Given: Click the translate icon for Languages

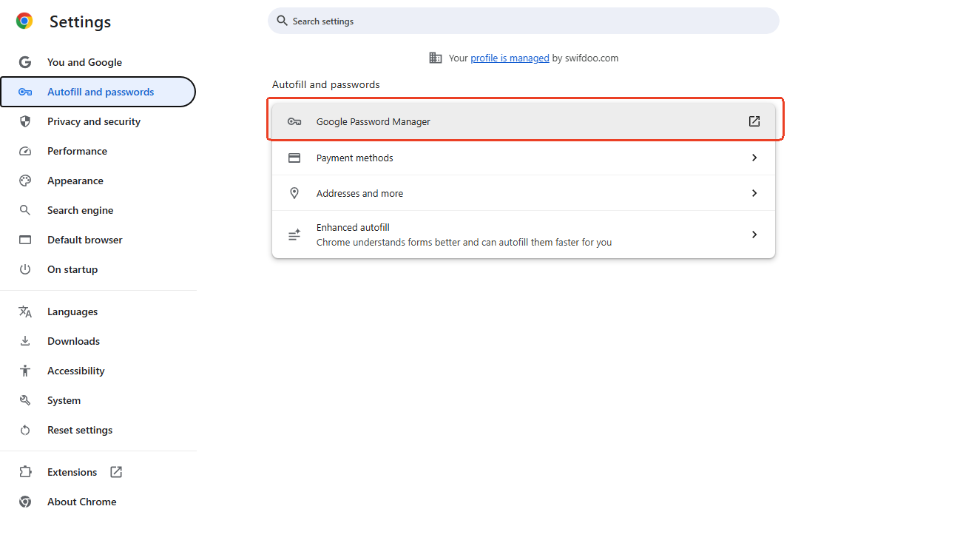Looking at the screenshot, I should pos(25,311).
